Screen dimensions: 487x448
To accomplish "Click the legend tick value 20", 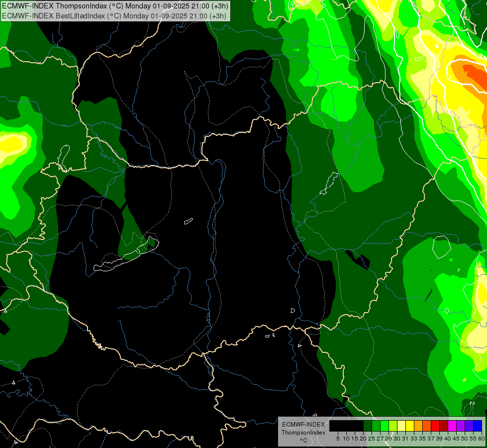I will [363, 439].
